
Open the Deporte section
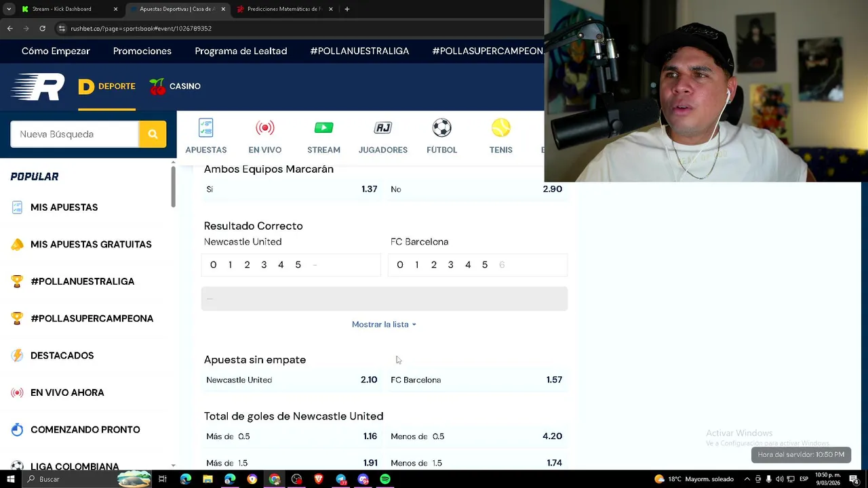click(x=106, y=86)
